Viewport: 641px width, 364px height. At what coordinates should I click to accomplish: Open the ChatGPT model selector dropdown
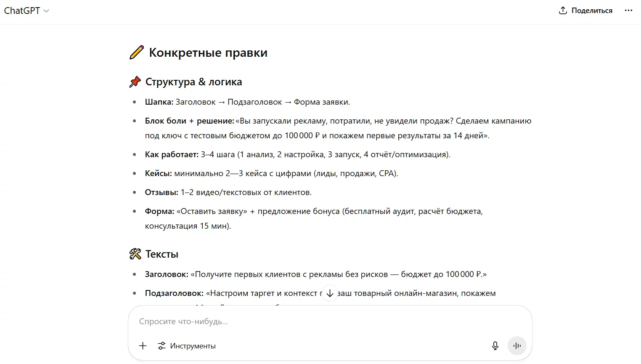click(x=26, y=11)
